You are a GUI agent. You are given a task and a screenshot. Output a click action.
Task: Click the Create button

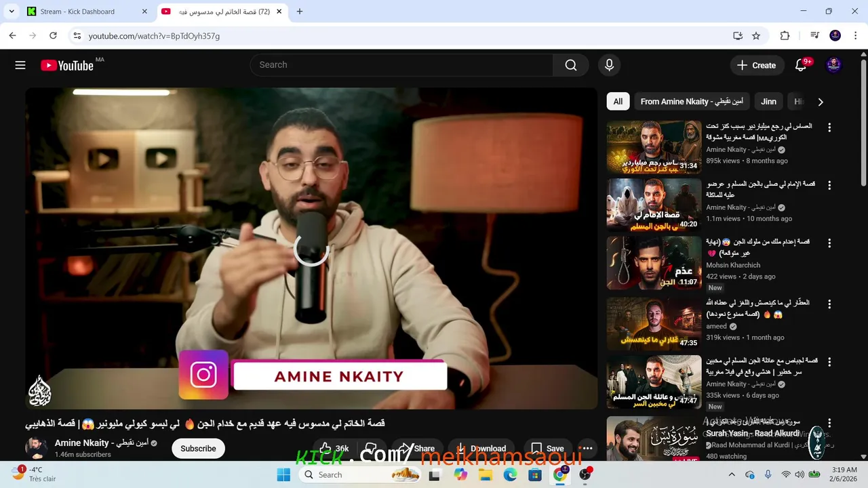pyautogui.click(x=756, y=65)
